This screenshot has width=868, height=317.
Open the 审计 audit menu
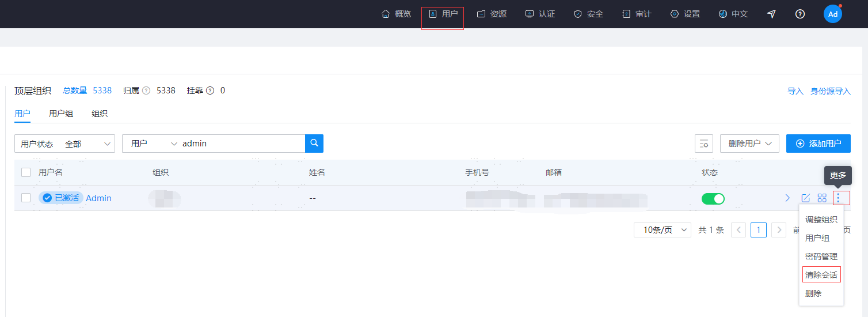coord(637,14)
